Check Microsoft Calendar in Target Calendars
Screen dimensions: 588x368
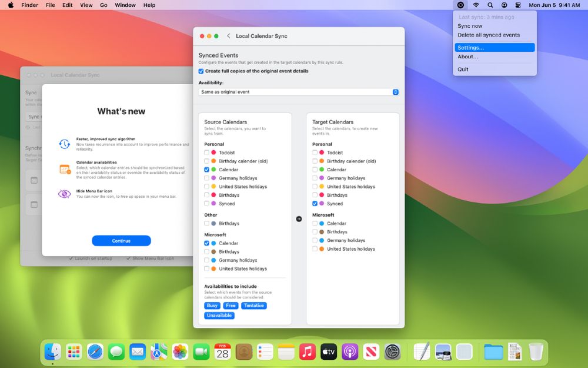coord(315,223)
